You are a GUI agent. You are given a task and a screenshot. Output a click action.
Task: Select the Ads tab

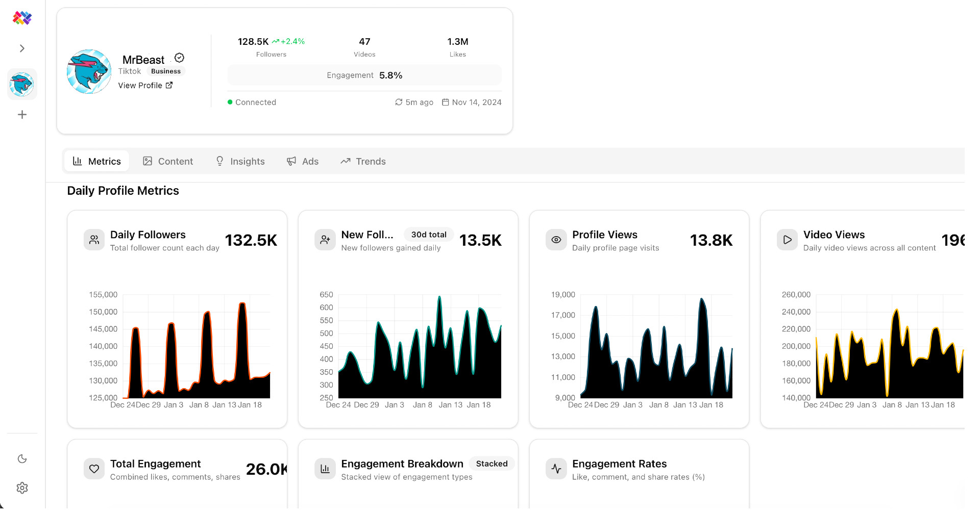pyautogui.click(x=303, y=162)
